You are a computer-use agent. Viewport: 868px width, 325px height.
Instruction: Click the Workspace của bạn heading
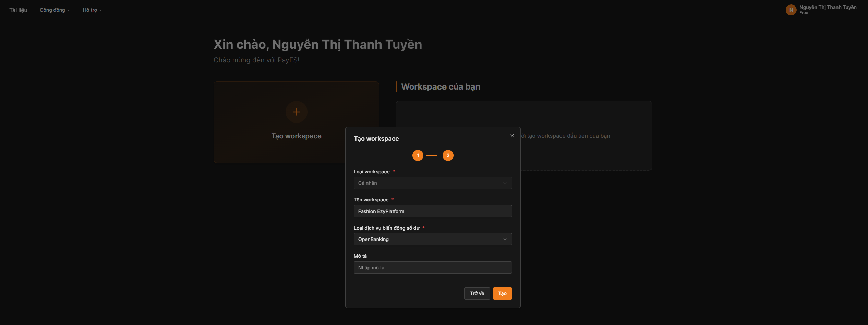pyautogui.click(x=441, y=87)
